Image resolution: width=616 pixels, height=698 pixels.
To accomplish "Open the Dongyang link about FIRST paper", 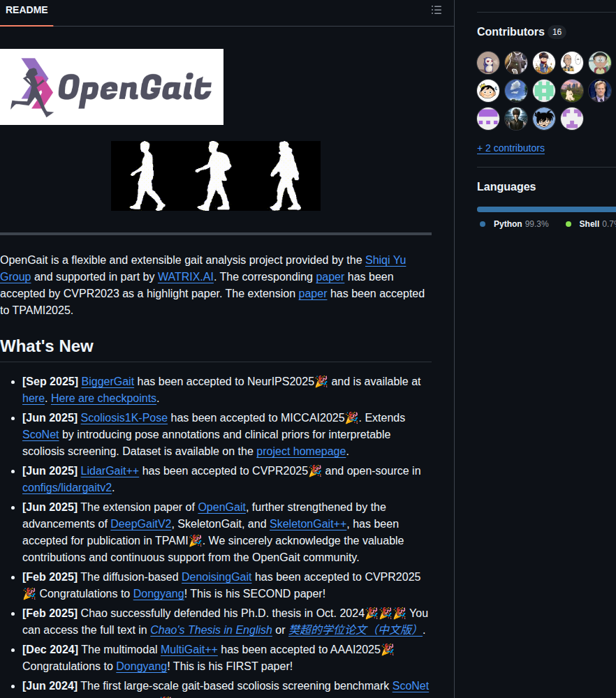I will pyautogui.click(x=141, y=667).
